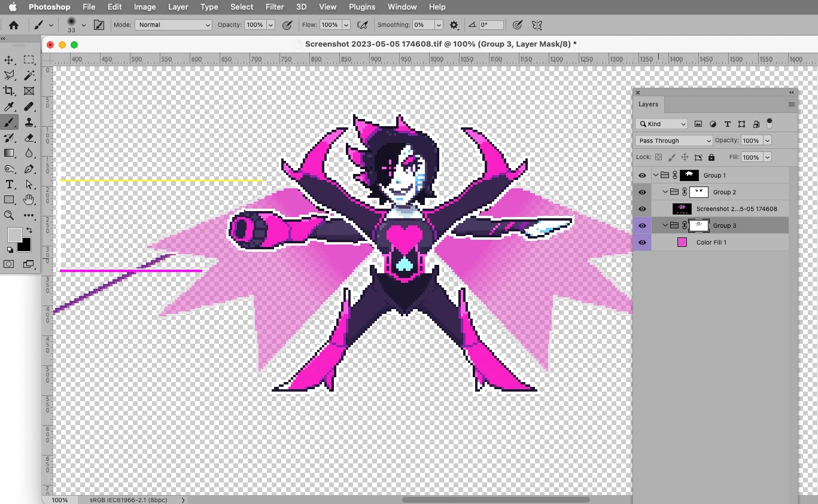Collapse Group 3 folder
This screenshot has height=504, width=818.
click(665, 225)
